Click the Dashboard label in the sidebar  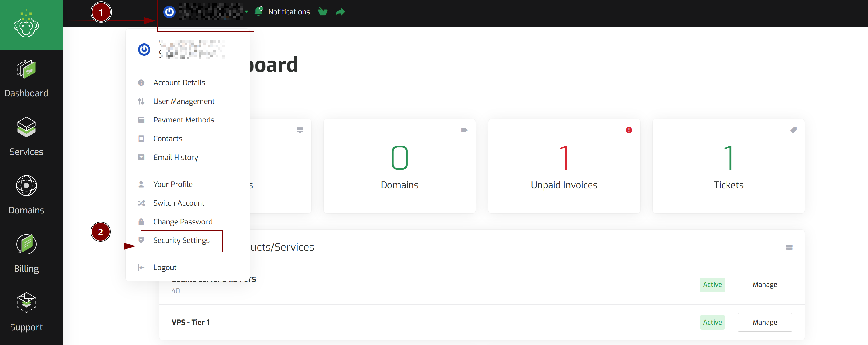[x=26, y=93]
